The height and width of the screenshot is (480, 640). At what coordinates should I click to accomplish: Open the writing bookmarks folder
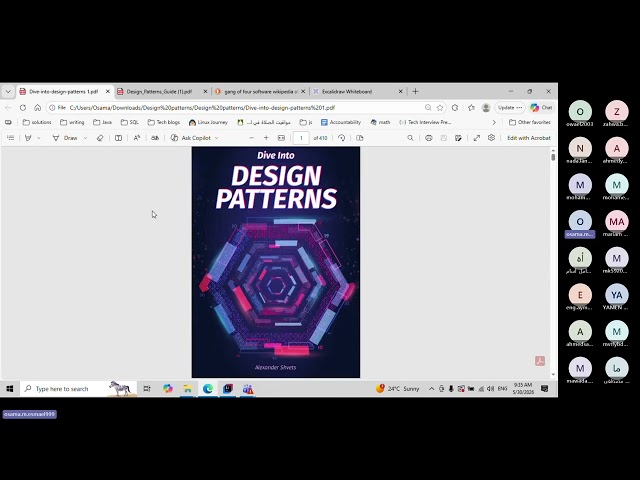click(72, 122)
